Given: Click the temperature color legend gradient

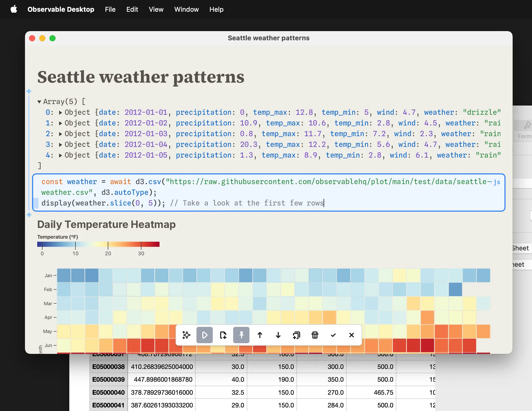Looking at the screenshot, I should pos(98,244).
